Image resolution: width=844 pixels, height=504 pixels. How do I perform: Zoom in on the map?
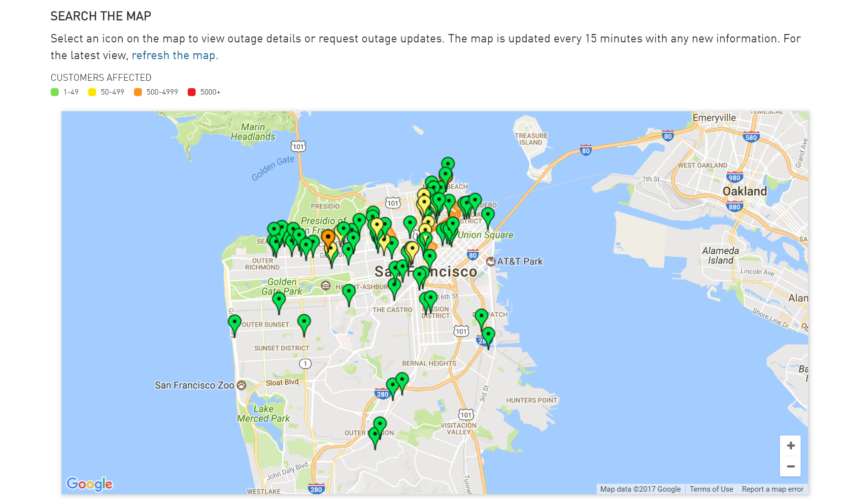tap(790, 446)
